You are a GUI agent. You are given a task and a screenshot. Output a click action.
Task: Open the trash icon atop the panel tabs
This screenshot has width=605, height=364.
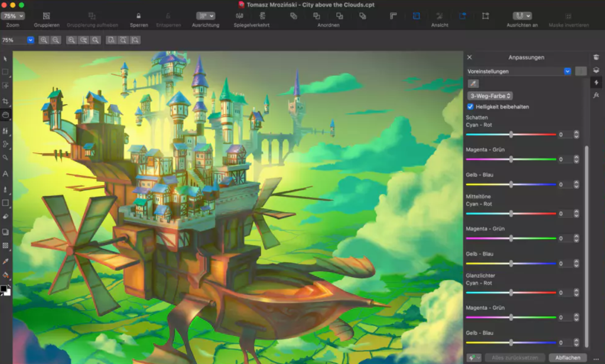[x=596, y=57]
